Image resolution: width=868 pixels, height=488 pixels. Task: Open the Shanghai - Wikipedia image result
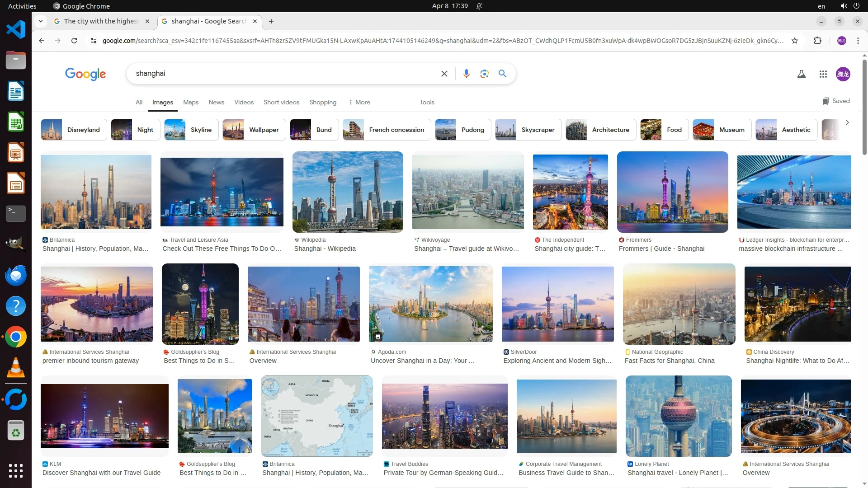point(347,192)
